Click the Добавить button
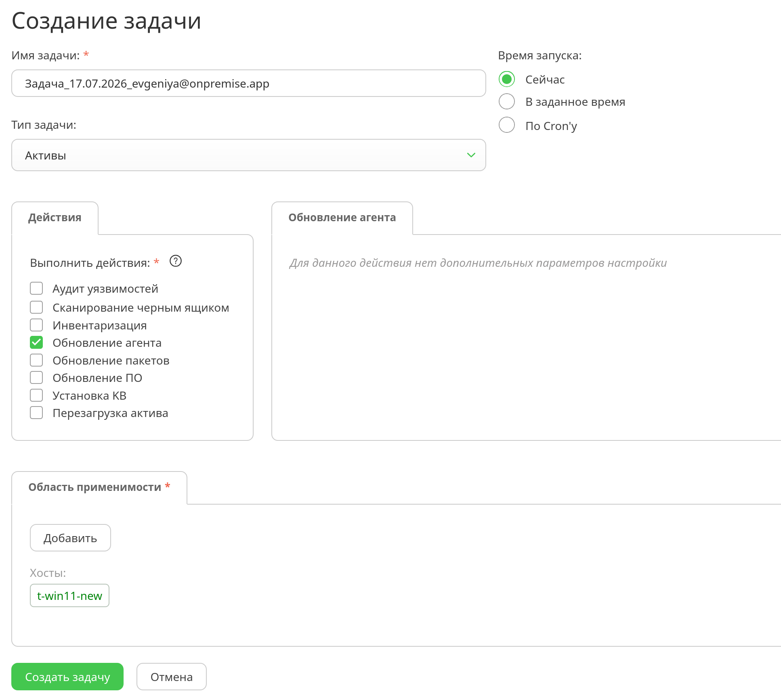Viewport: 781px width, 700px height. tap(70, 538)
